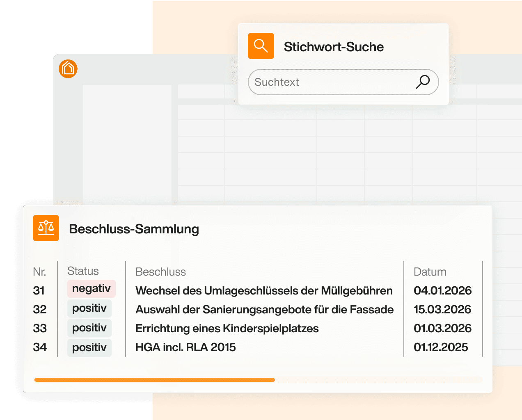Open Auswahl der Sanierungsangebote für die Fassade

264,310
